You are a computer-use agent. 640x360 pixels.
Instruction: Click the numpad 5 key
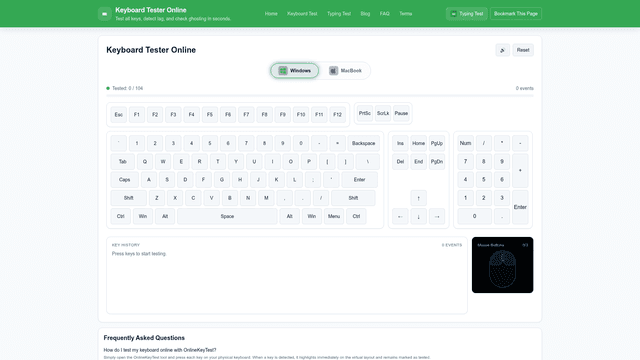pyautogui.click(x=484, y=180)
